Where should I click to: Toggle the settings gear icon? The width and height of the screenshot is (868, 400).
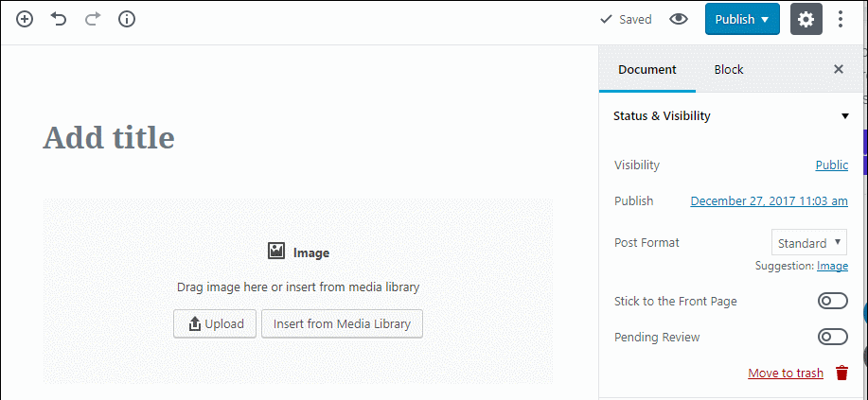pyautogui.click(x=806, y=19)
